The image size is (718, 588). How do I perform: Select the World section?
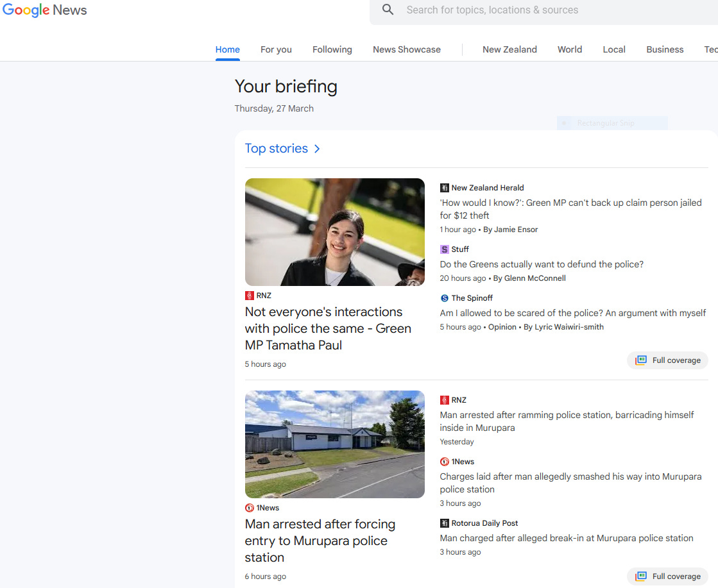(570, 49)
